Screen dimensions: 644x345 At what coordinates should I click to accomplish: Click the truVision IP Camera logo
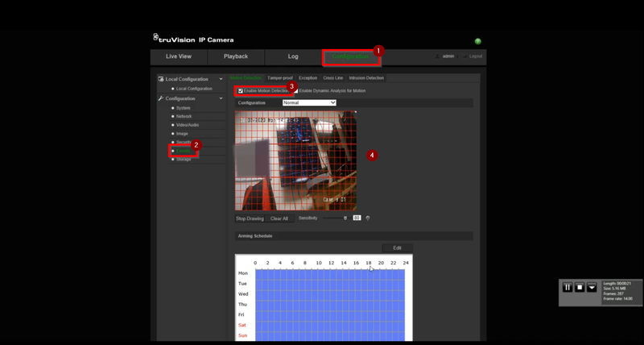point(193,39)
